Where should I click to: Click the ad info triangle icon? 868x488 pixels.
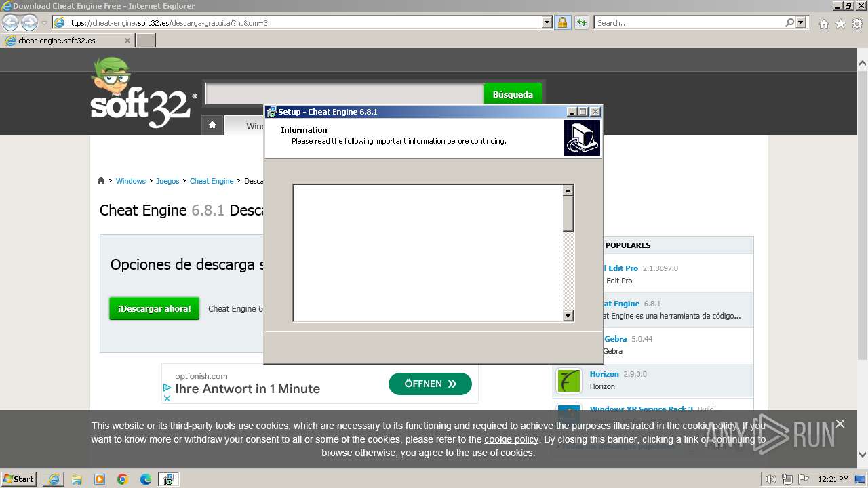click(167, 388)
